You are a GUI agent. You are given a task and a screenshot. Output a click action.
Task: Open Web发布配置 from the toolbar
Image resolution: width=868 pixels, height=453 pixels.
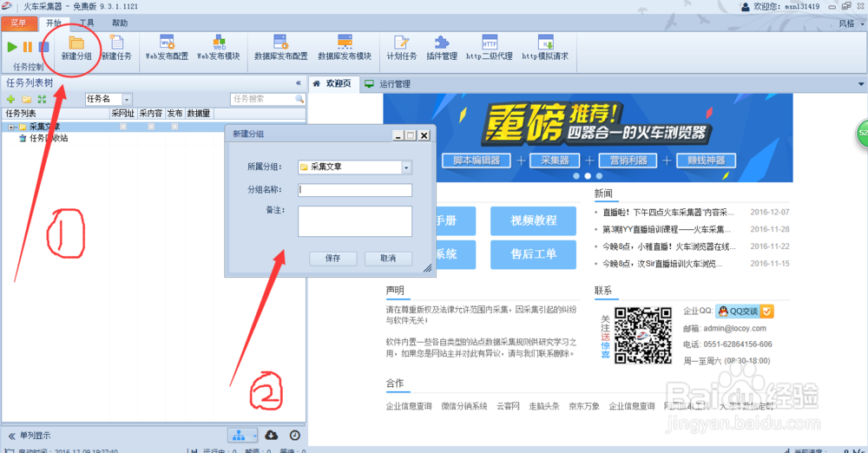[167, 49]
